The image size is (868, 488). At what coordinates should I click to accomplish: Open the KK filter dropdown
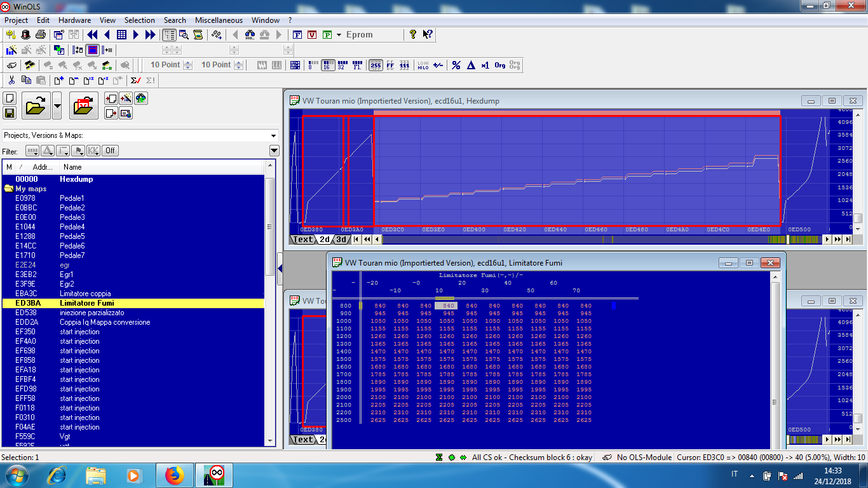[93, 151]
